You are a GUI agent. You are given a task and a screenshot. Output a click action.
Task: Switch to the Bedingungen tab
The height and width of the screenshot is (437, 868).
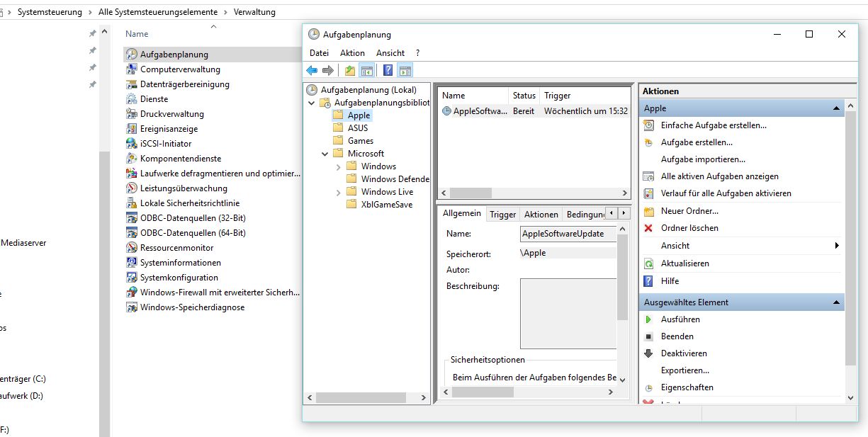(x=585, y=215)
